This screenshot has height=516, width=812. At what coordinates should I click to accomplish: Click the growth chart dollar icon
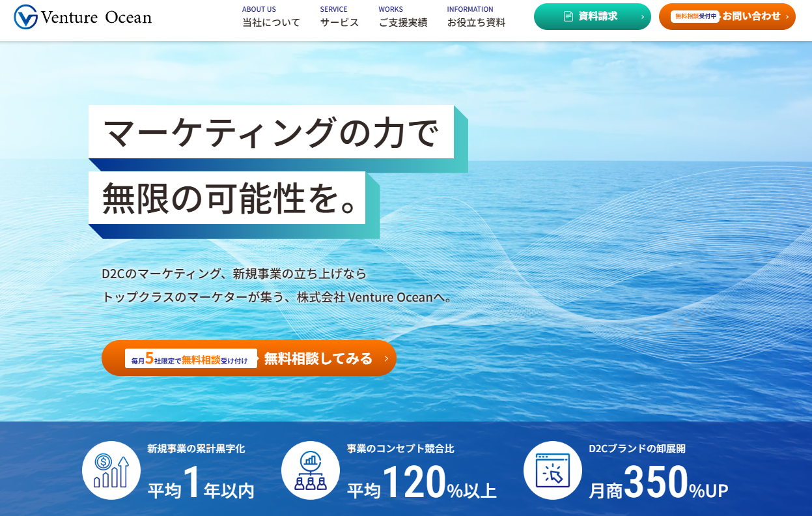[111, 470]
